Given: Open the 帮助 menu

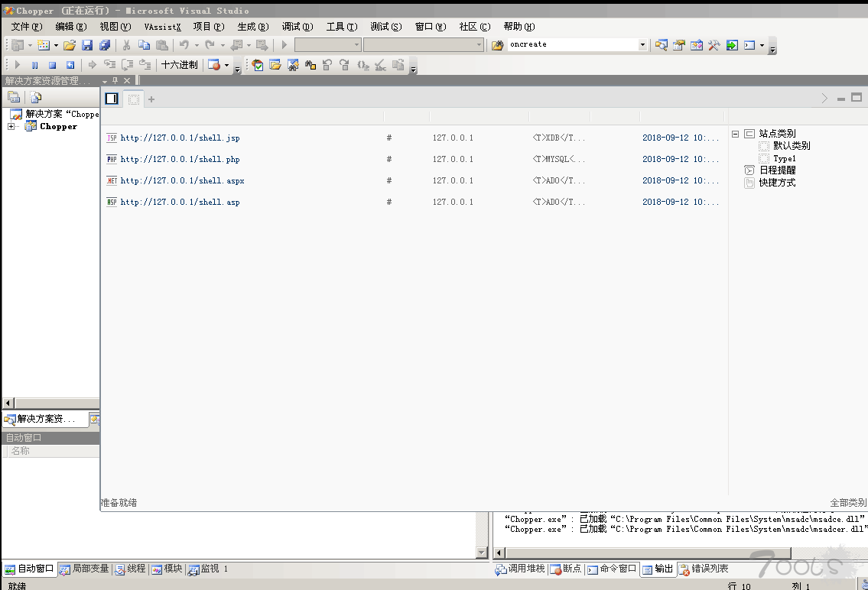Looking at the screenshot, I should point(519,27).
